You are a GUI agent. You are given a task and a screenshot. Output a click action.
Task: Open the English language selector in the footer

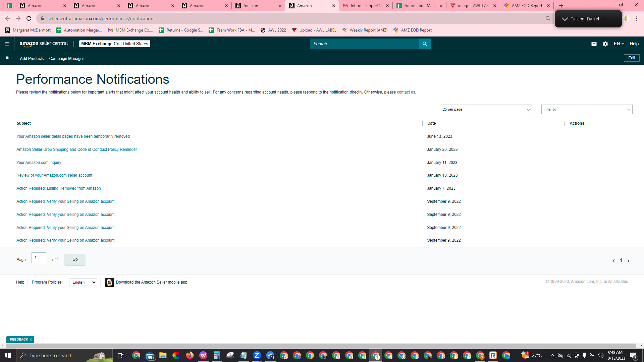click(83, 282)
